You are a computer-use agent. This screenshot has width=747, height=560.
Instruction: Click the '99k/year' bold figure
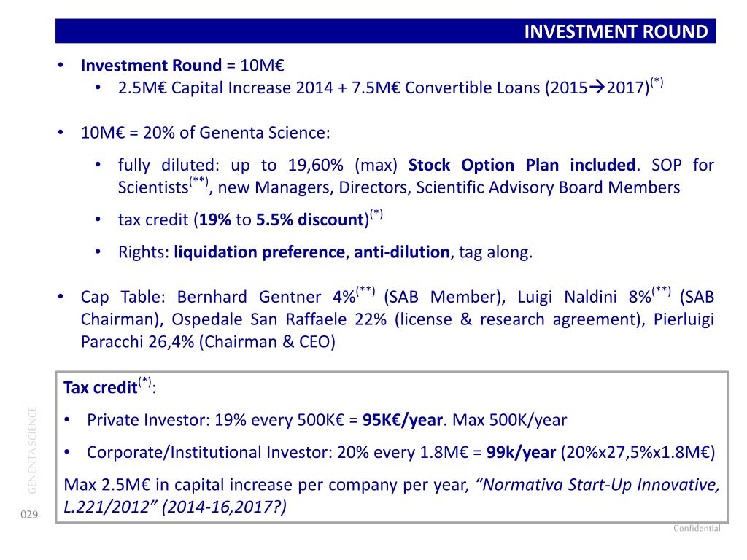click(521, 452)
